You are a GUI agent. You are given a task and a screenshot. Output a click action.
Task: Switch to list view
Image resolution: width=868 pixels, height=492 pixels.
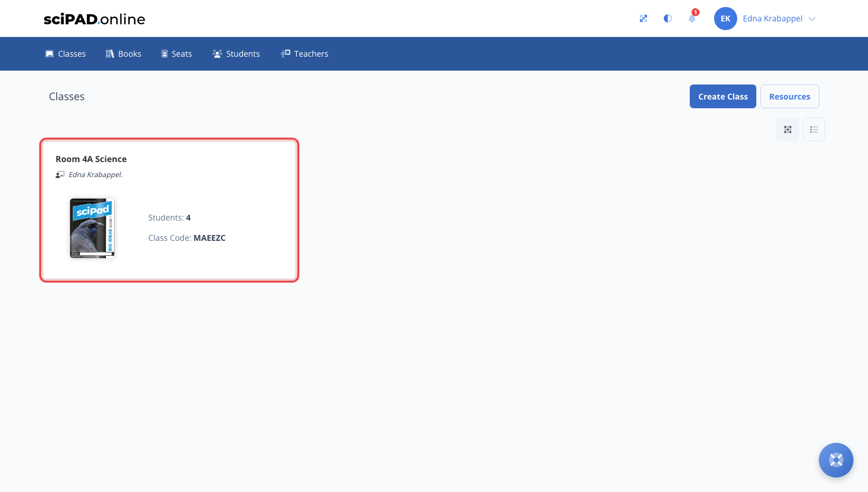(x=814, y=130)
